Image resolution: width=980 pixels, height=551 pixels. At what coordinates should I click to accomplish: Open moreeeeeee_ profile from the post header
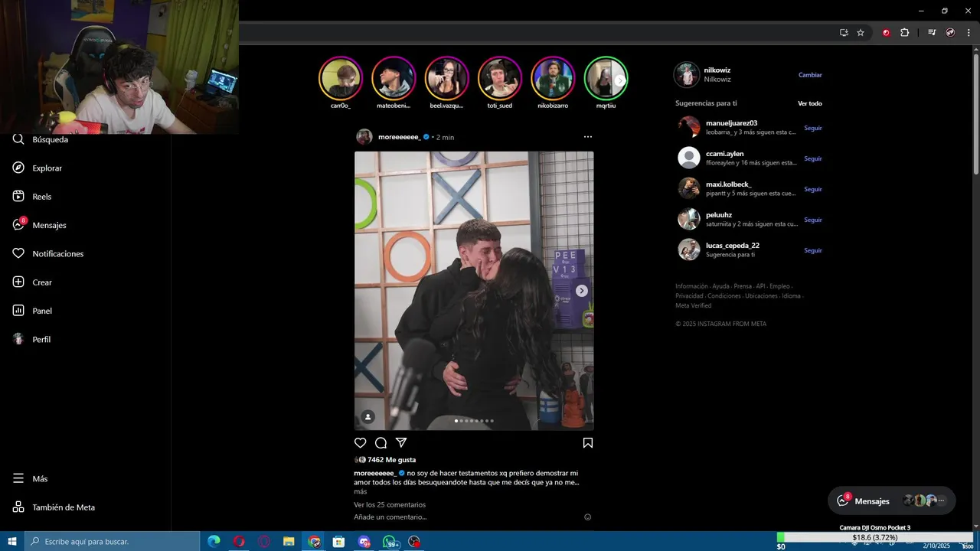point(399,137)
